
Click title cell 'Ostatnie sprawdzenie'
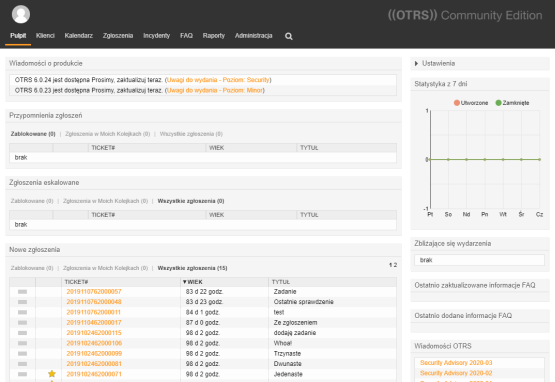click(x=303, y=302)
